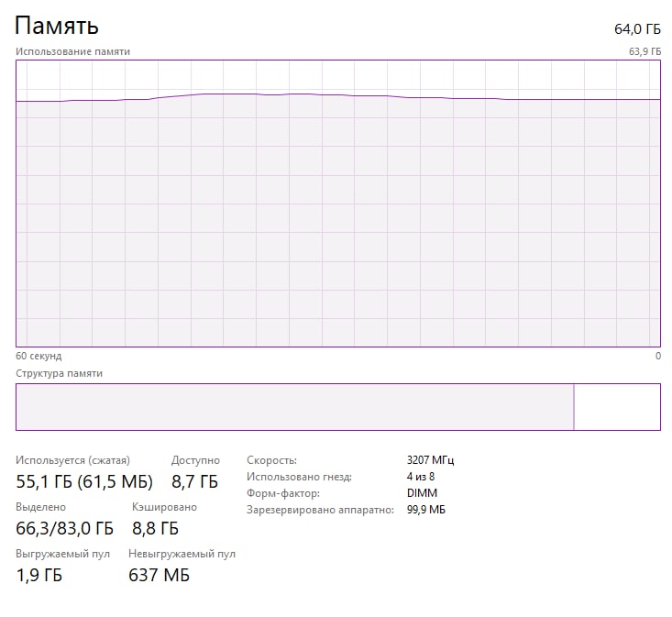Click the Выделено label
This screenshot has height=617, width=672.
(x=40, y=507)
